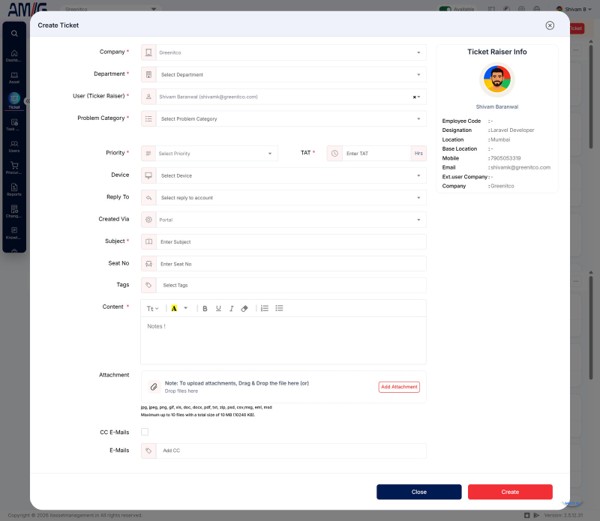The height and width of the screenshot is (521, 600).
Task: Click the attachment file drop area
Action: [284, 387]
